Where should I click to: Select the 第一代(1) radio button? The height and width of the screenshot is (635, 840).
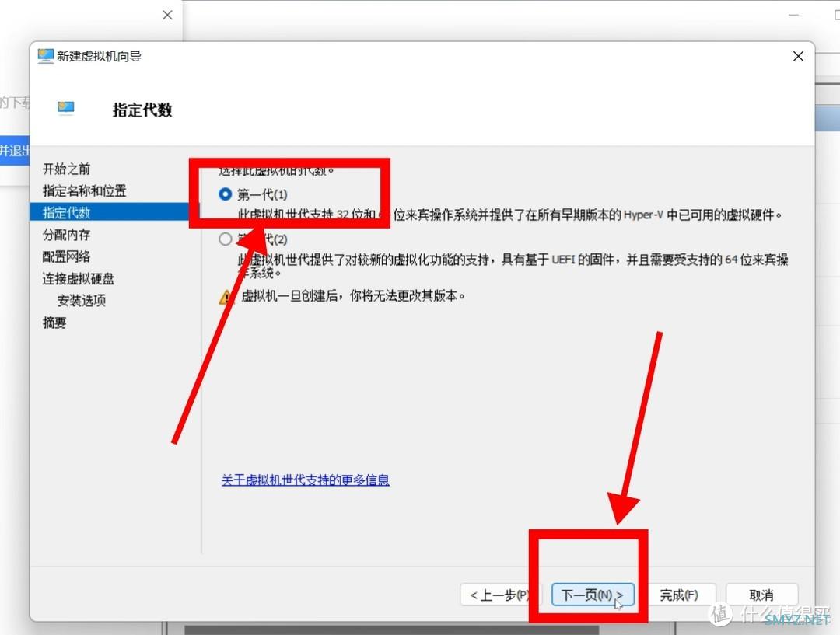point(226,194)
